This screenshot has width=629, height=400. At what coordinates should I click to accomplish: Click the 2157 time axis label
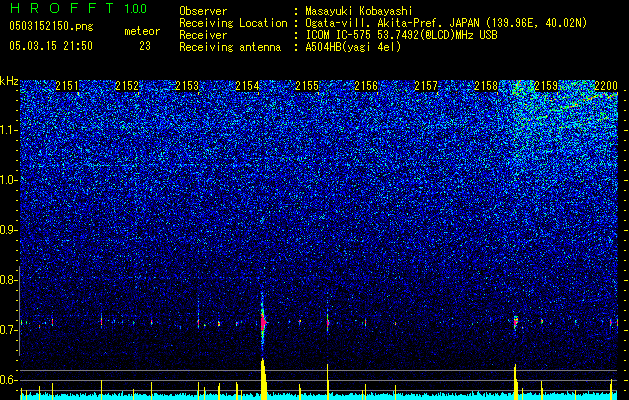pos(426,86)
